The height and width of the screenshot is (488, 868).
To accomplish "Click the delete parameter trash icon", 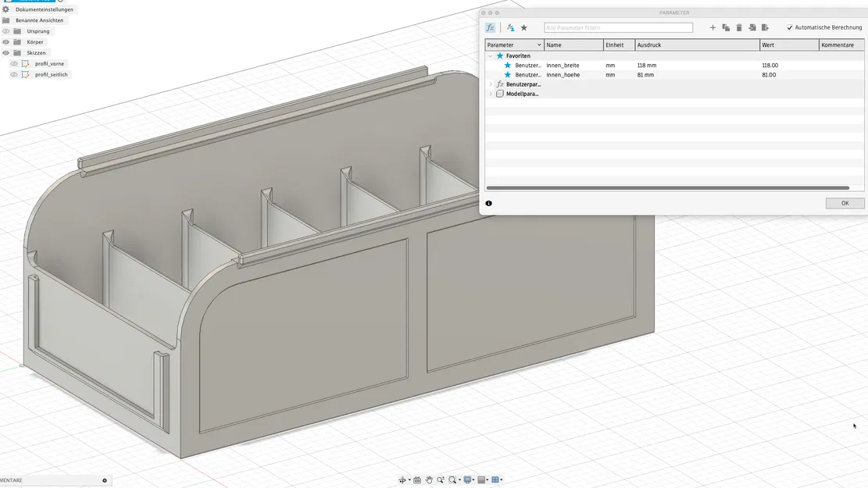I will coord(738,27).
